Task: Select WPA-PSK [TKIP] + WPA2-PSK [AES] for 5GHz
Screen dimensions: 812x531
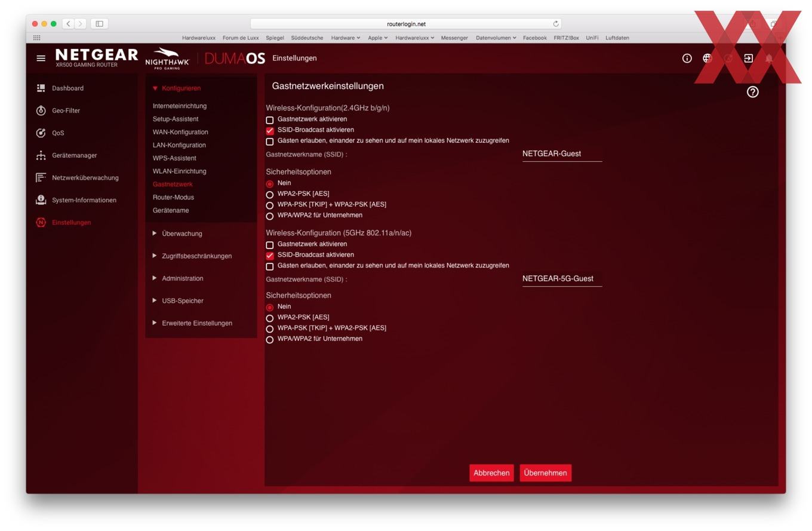Action: [269, 329]
